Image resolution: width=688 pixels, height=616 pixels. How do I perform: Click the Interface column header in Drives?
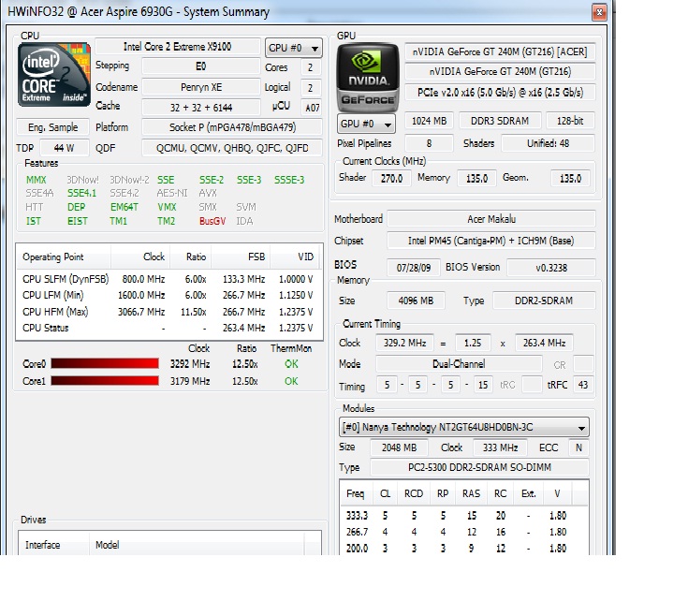click(54, 545)
